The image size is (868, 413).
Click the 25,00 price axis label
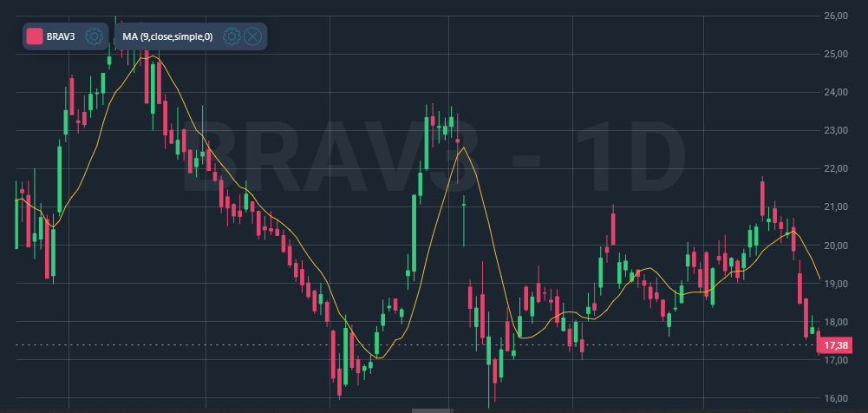(837, 55)
